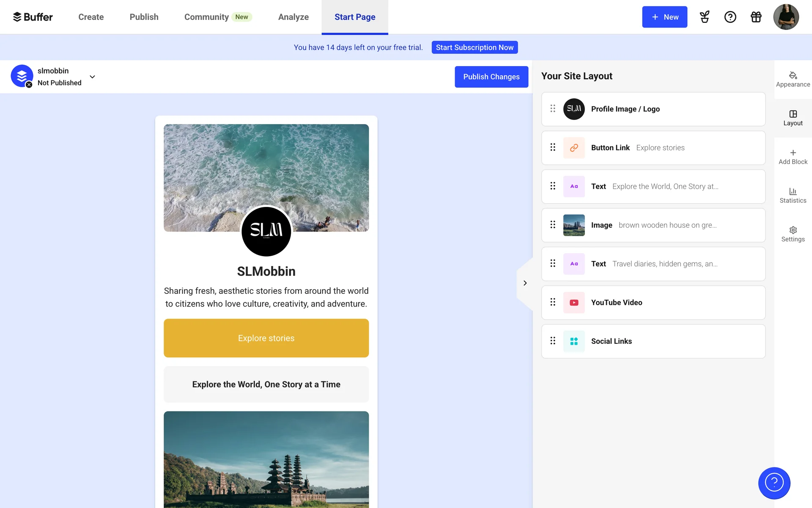Collapse the layout panel with the arrow
This screenshot has height=508, width=812.
click(x=525, y=283)
